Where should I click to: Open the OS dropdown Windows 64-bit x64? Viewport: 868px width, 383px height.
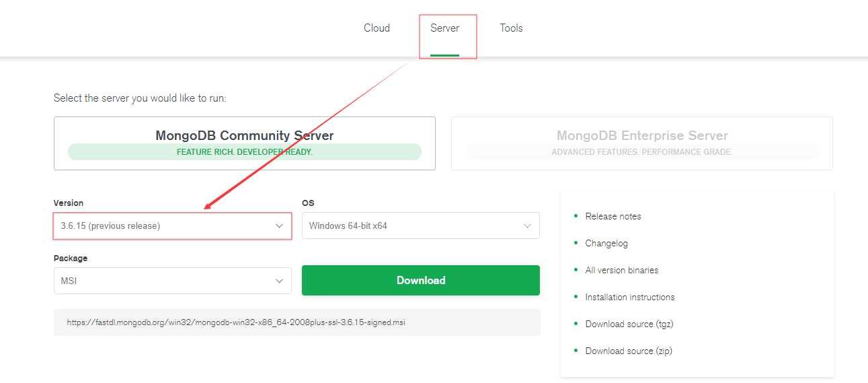[x=421, y=225]
